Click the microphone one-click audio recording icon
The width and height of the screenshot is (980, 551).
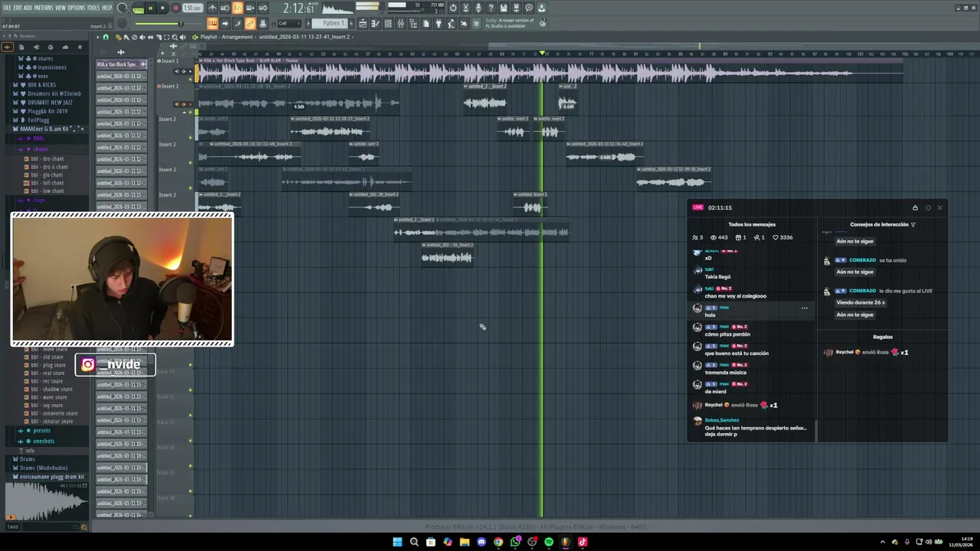[479, 8]
